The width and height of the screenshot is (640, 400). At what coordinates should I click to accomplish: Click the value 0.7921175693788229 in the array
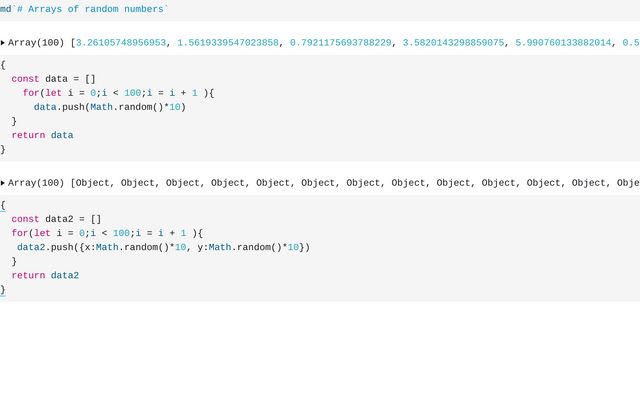[x=340, y=43]
